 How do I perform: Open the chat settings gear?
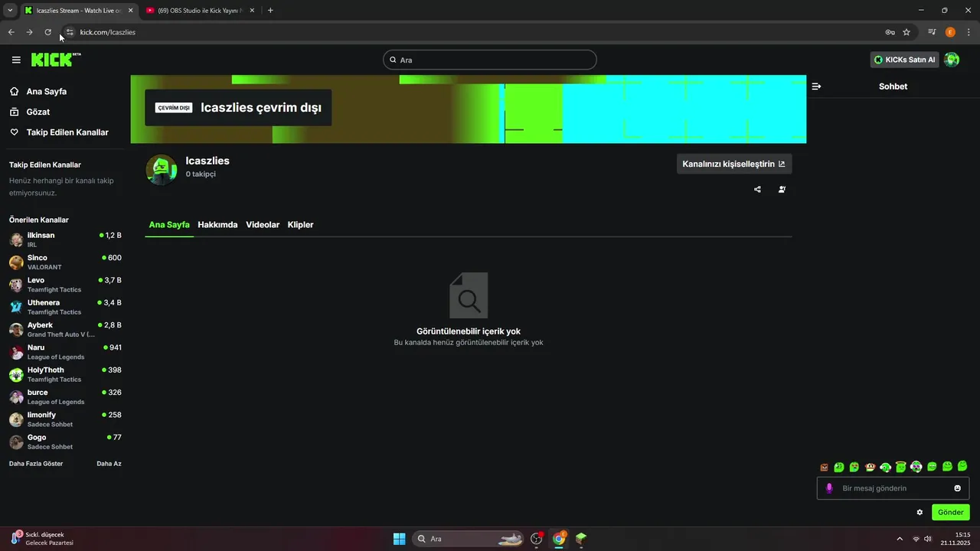(x=920, y=512)
